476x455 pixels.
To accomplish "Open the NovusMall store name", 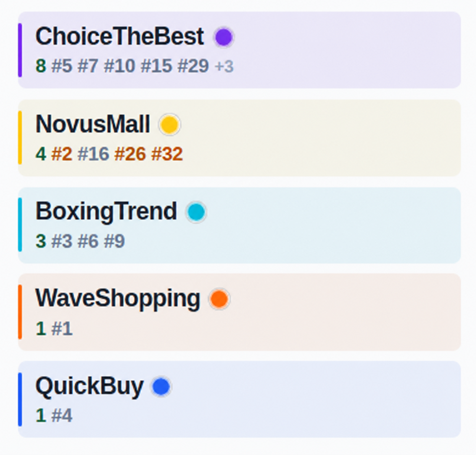I will (93, 124).
